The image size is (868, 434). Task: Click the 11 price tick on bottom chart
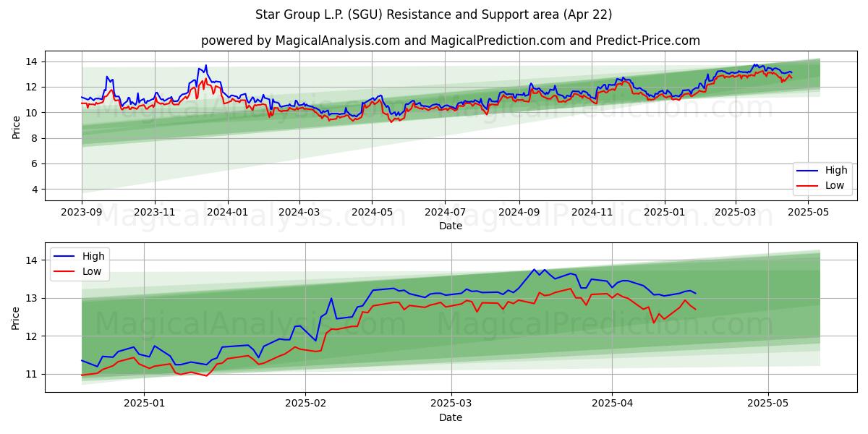[x=33, y=374]
